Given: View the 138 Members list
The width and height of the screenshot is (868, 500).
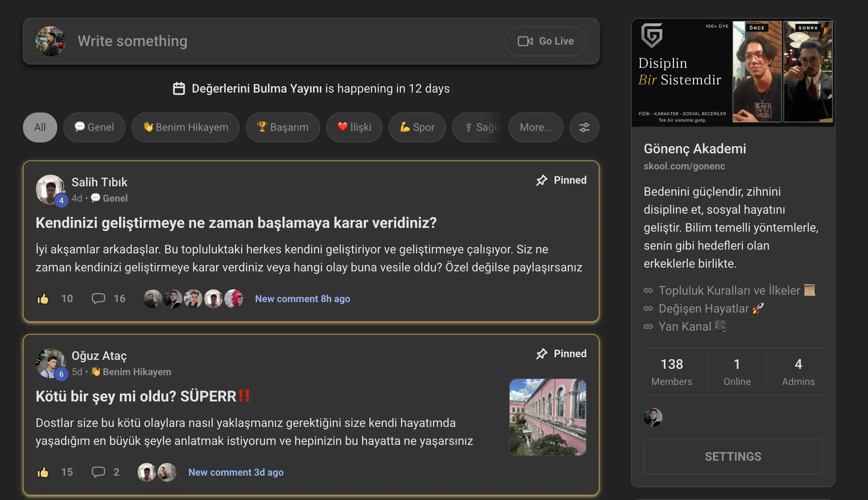Looking at the screenshot, I should point(672,371).
